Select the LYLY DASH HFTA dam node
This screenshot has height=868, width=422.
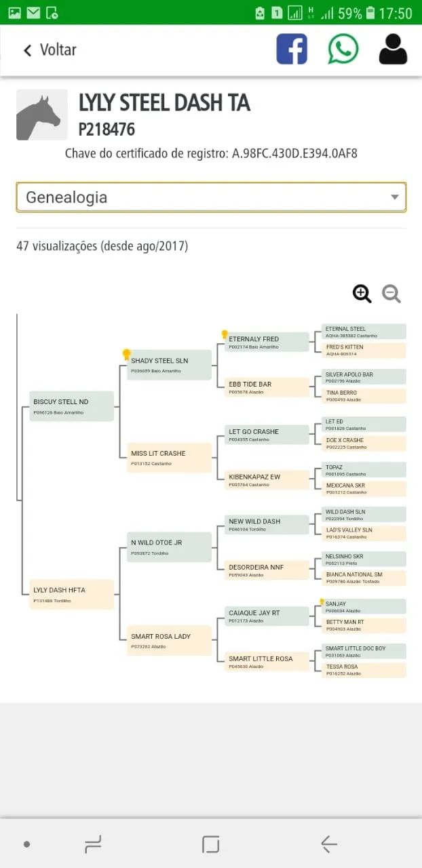point(71,595)
